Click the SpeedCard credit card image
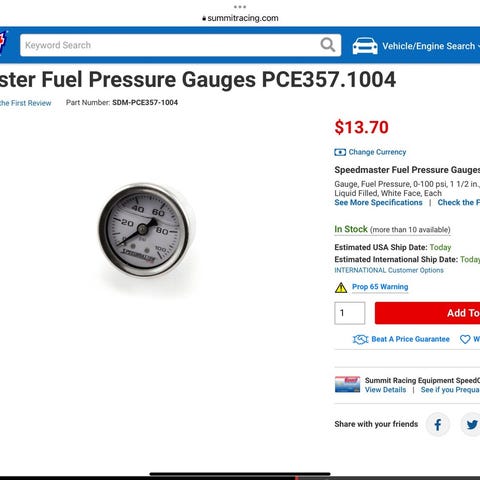The width and height of the screenshot is (480, 480). 347,384
